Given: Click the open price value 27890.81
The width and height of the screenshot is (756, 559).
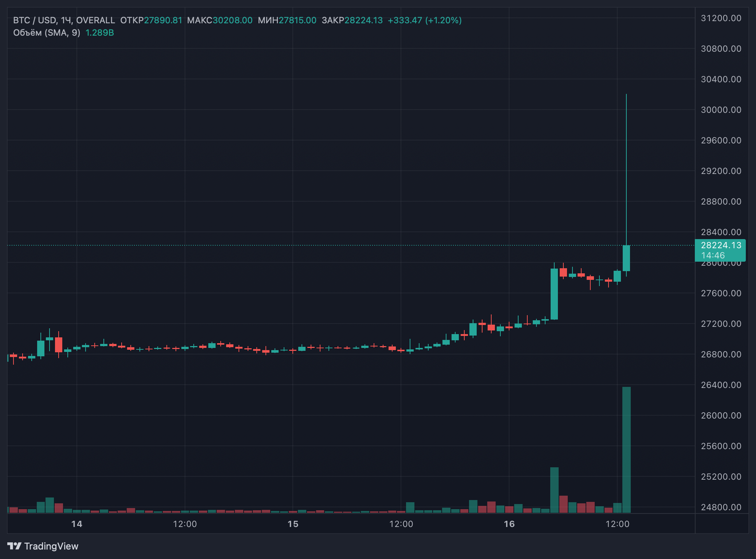Looking at the screenshot, I should pos(163,20).
